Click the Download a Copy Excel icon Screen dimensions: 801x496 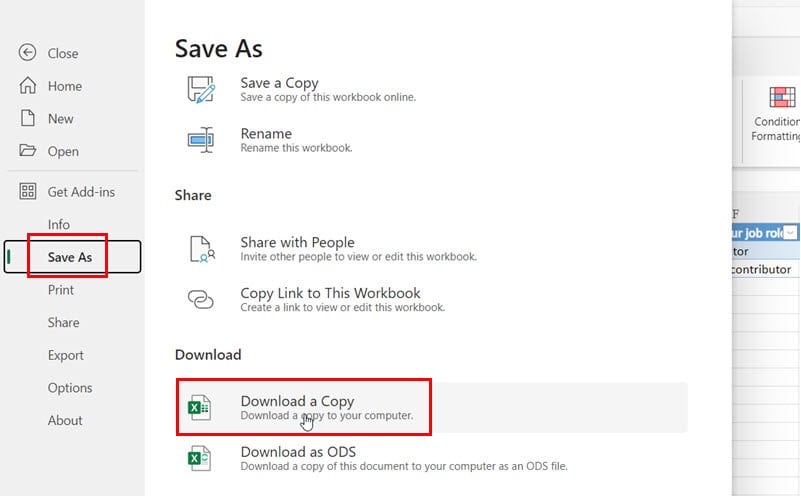199,408
